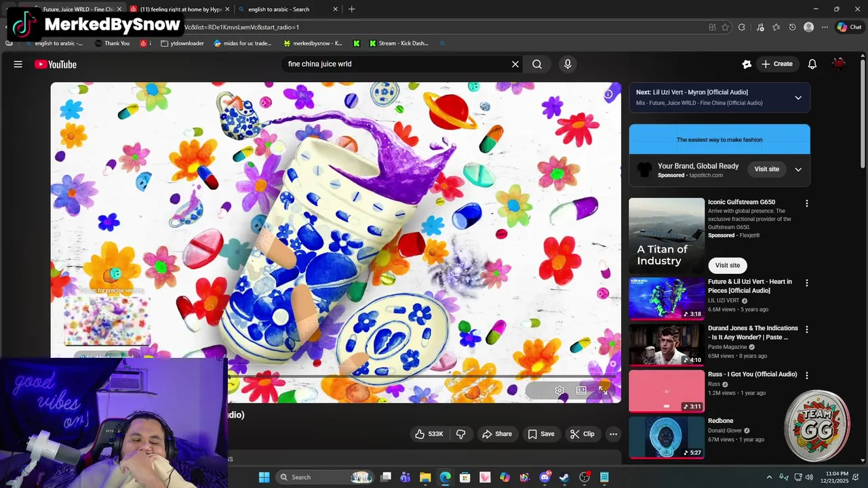Open the Redbone video thumbnail
868x488 pixels.
667,437
